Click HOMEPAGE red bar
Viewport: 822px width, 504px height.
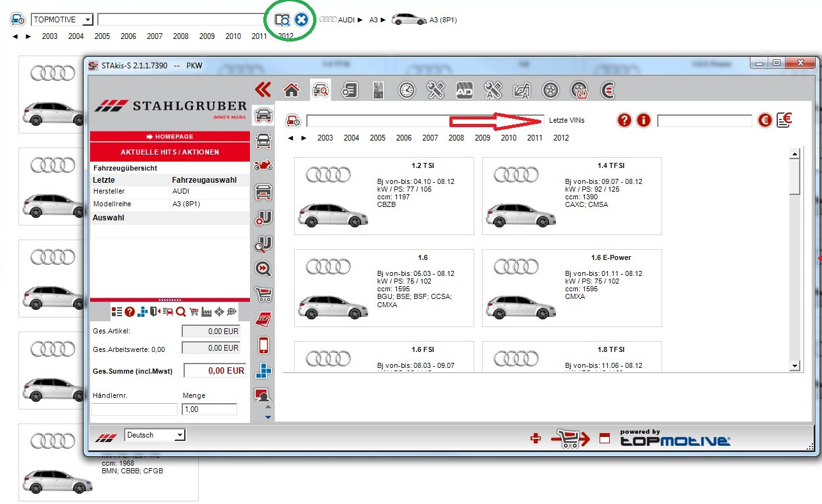pos(169,137)
